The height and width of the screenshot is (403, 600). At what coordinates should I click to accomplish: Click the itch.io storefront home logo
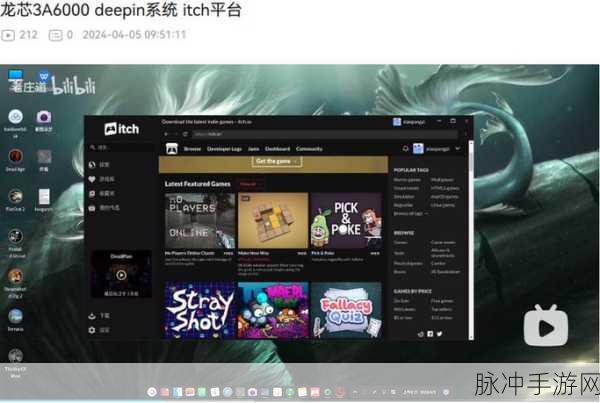[172, 148]
